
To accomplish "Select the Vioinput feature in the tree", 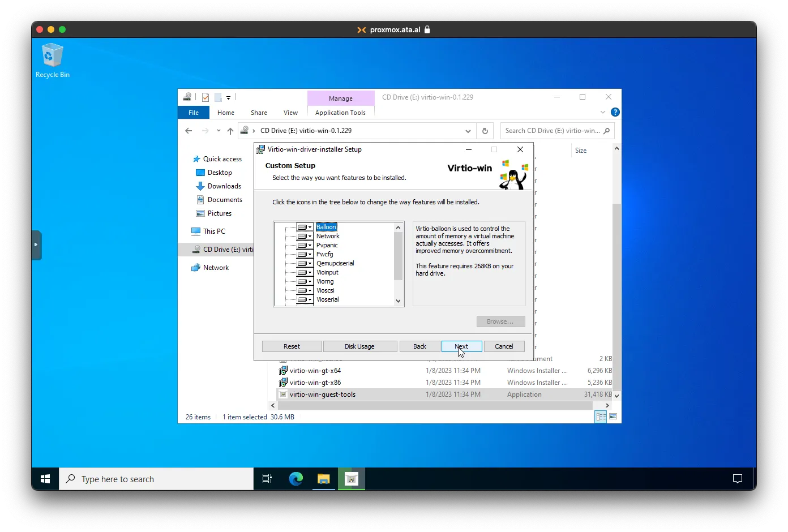I will point(327,272).
